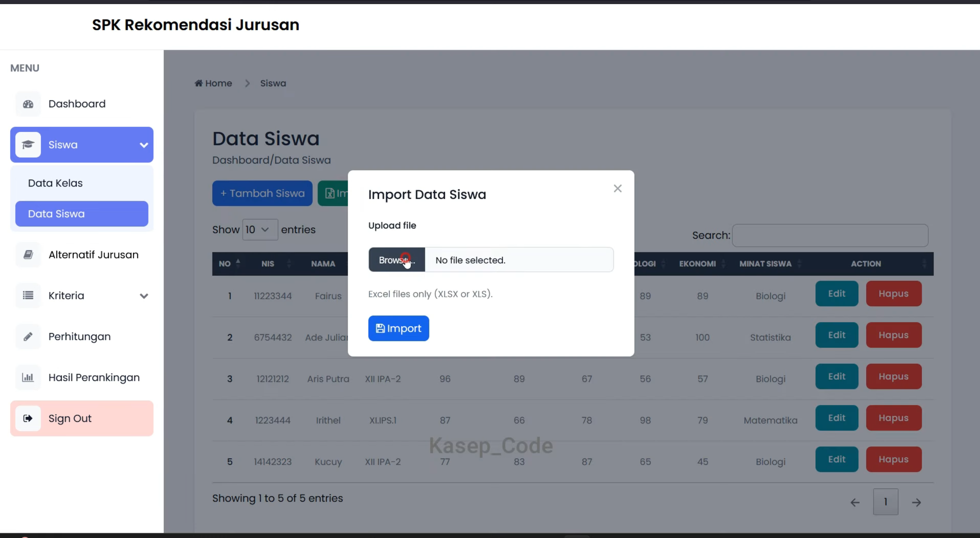The width and height of the screenshot is (980, 538).
Task: Click the Kriteria list icon
Action: click(x=28, y=295)
